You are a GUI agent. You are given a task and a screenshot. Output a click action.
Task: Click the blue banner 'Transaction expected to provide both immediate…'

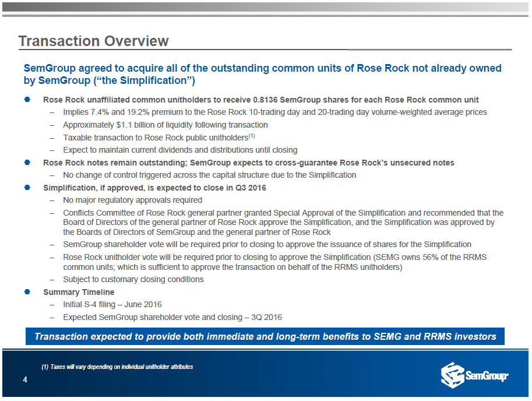(x=265, y=336)
